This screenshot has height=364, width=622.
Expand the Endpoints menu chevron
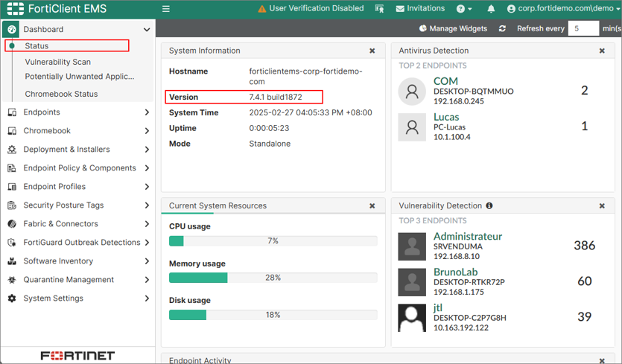(147, 112)
